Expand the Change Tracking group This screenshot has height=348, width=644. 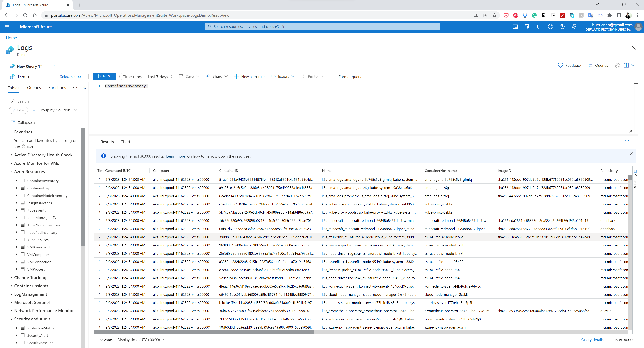(x=11, y=278)
